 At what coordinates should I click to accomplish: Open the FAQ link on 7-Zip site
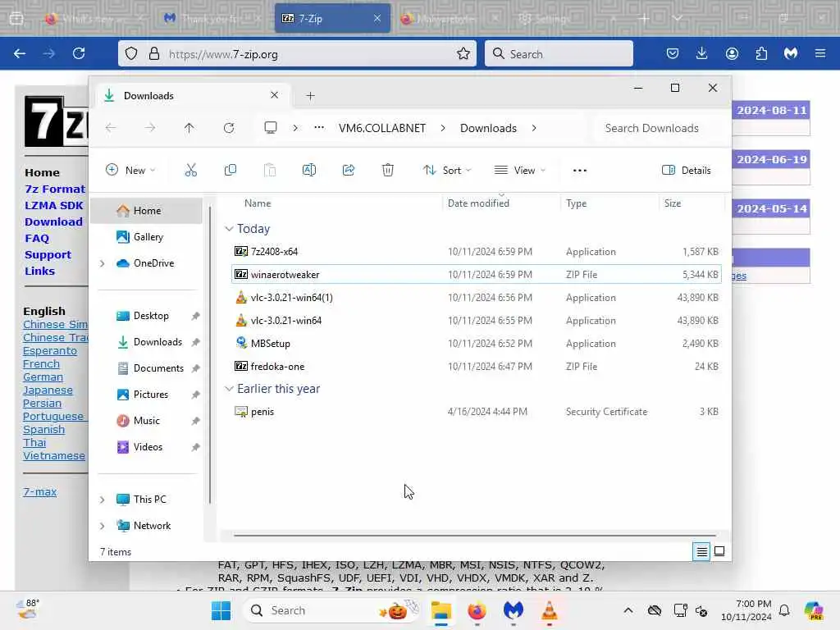(x=37, y=239)
